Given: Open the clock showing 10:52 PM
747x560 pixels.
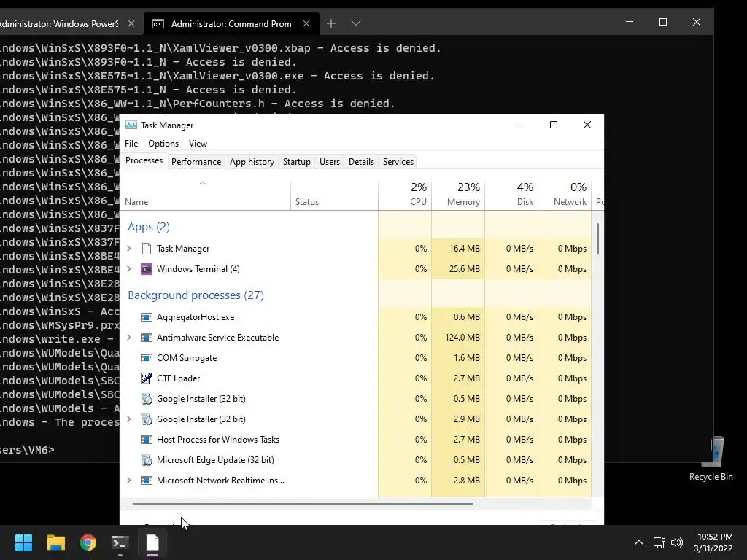Looking at the screenshot, I should [x=713, y=542].
